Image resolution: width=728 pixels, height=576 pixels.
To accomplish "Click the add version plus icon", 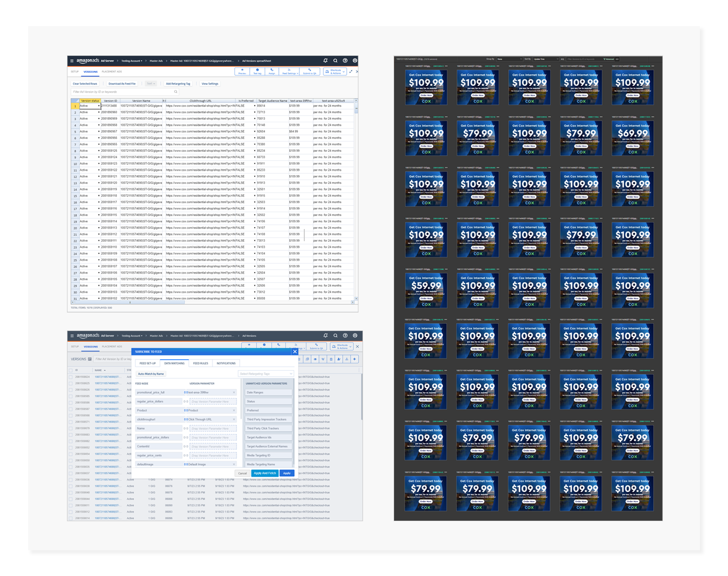I will point(355,359).
